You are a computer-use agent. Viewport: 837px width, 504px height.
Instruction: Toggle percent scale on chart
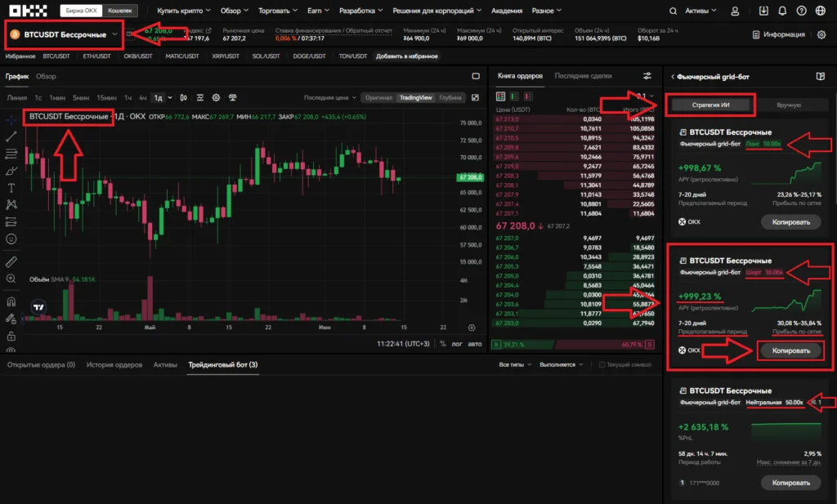click(442, 344)
